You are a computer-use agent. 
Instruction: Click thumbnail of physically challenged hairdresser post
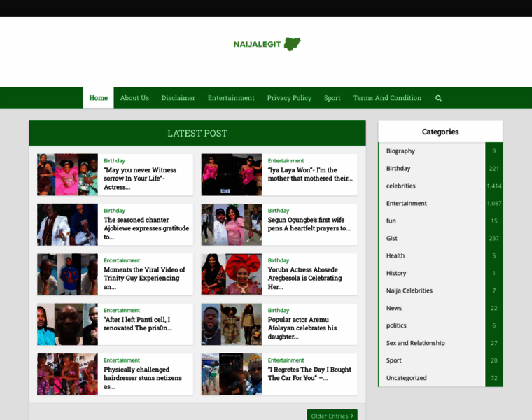[67, 374]
